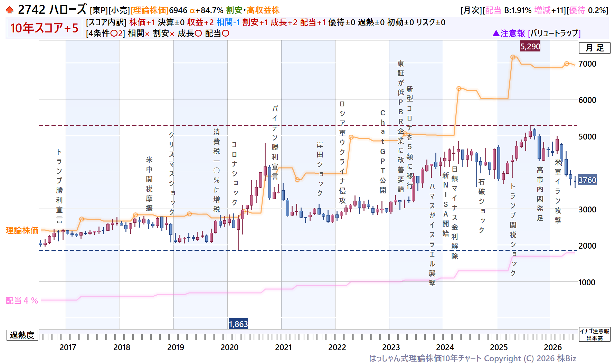Click the 10年スコア+5 score box
The height and width of the screenshot is (364, 615).
44,28
